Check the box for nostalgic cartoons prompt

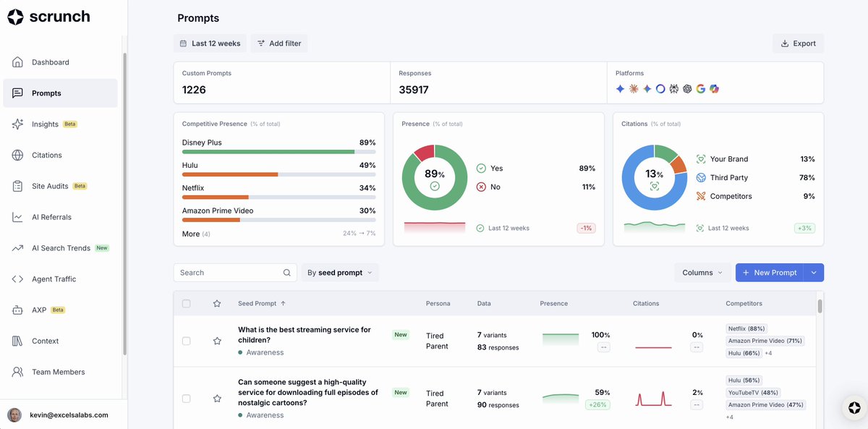pyautogui.click(x=187, y=399)
